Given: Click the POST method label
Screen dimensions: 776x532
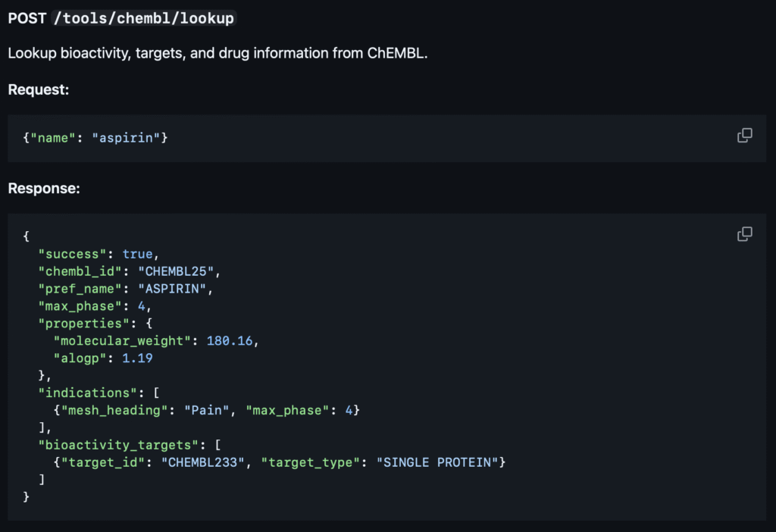Looking at the screenshot, I should tap(27, 19).
